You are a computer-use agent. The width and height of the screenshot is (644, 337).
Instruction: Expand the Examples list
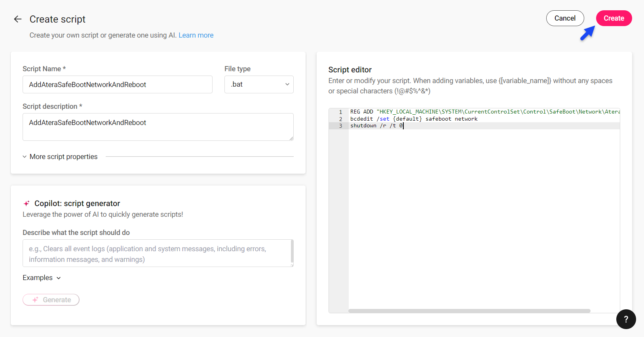tap(42, 278)
